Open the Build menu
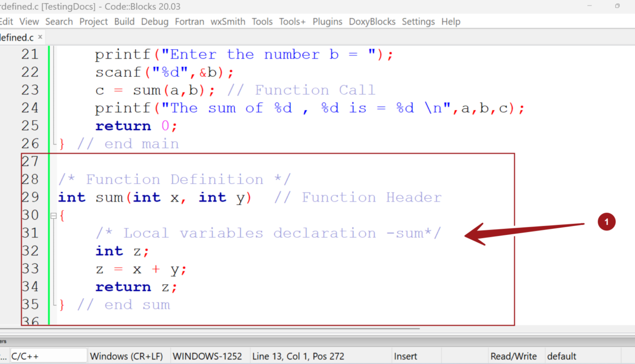This screenshot has height=364, width=635. [124, 21]
